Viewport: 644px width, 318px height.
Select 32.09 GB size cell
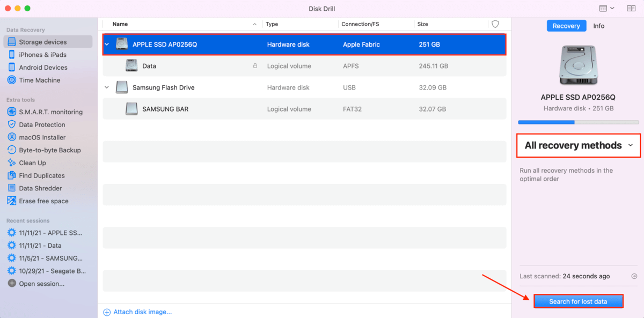tap(433, 87)
